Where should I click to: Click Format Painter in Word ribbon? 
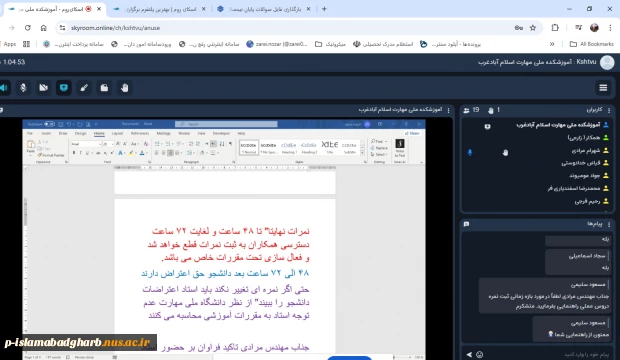coord(51,155)
